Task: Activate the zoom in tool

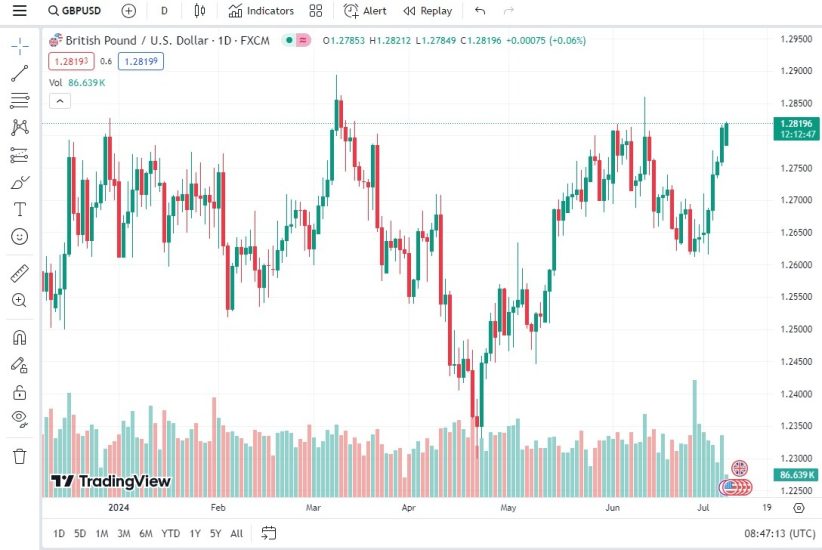Action: 19,300
